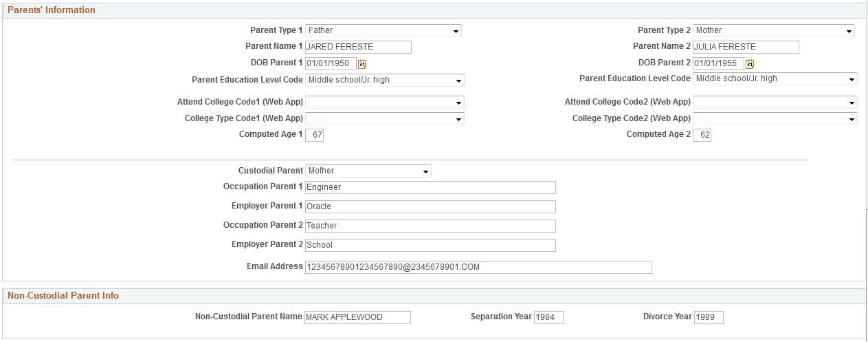Focus the DOB Parent 1 date field
Viewport: 868px width, 342px height.
[x=331, y=64]
